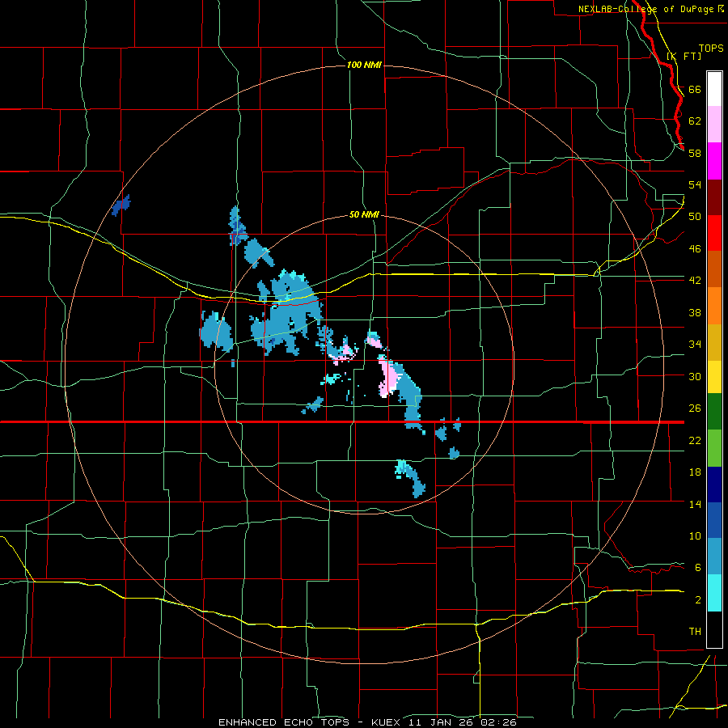Image resolution: width=728 pixels, height=728 pixels.
Task: Select the cyan legend swatch
Action: tap(714, 593)
